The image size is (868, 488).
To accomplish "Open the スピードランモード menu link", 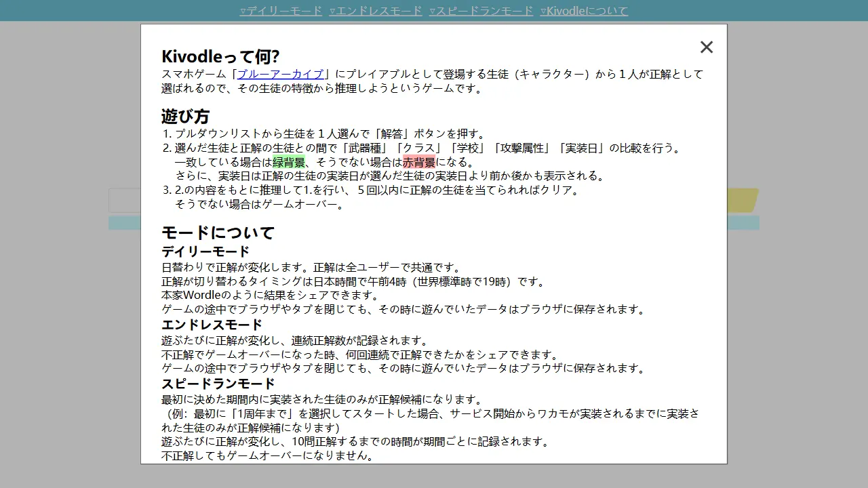I will click(481, 11).
